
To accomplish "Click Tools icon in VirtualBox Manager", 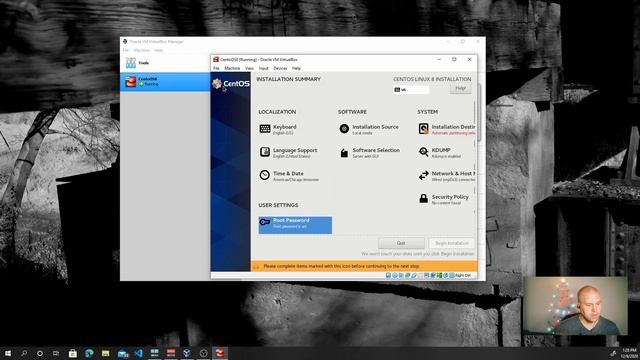I will coord(131,62).
